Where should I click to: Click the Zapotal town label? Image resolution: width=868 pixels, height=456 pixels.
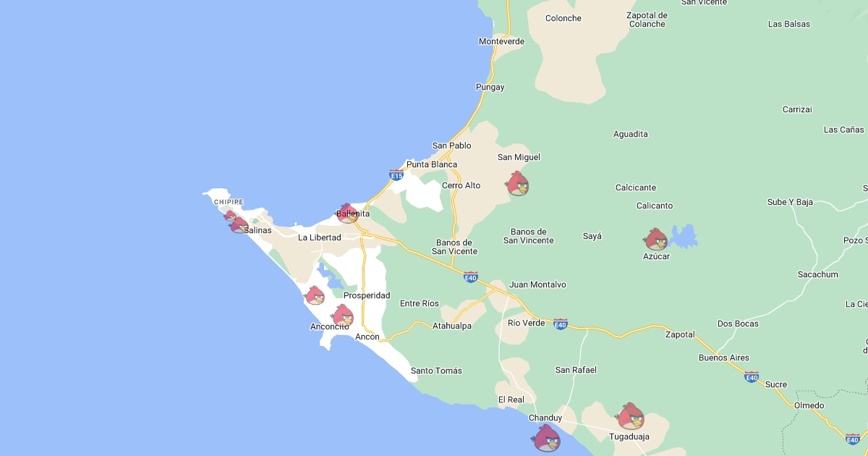tap(680, 335)
